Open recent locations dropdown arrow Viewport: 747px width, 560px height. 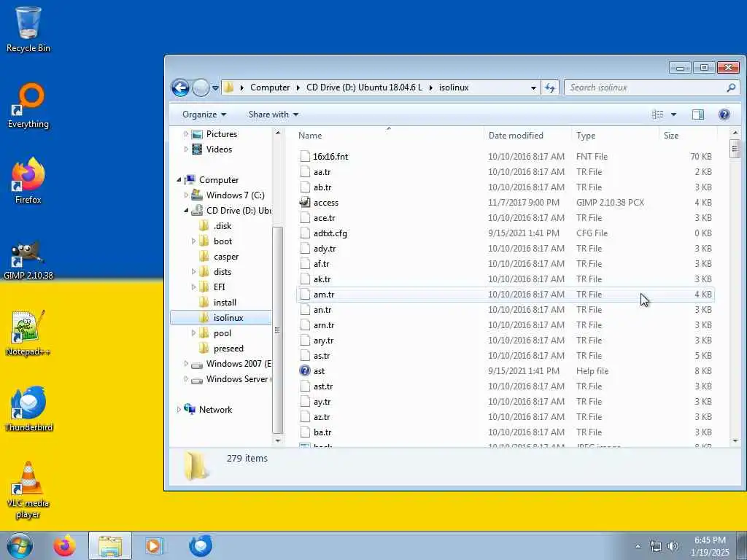pos(215,88)
